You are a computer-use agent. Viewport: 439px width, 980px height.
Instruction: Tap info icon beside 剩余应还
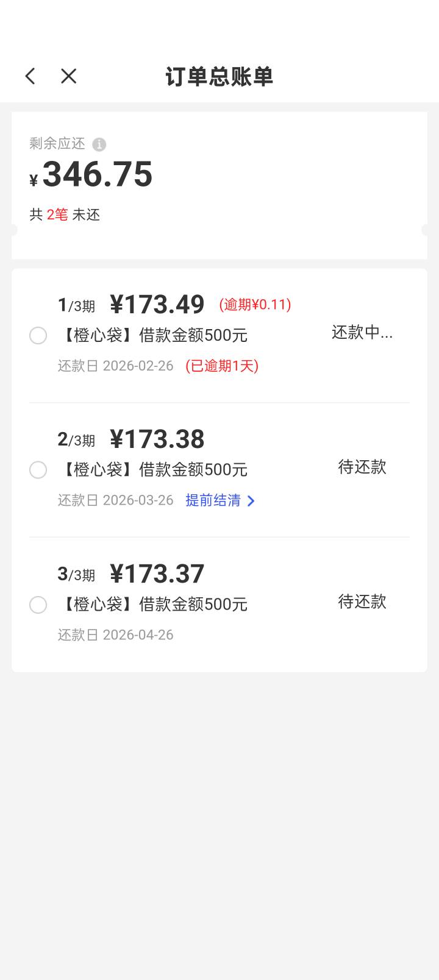tap(99, 144)
